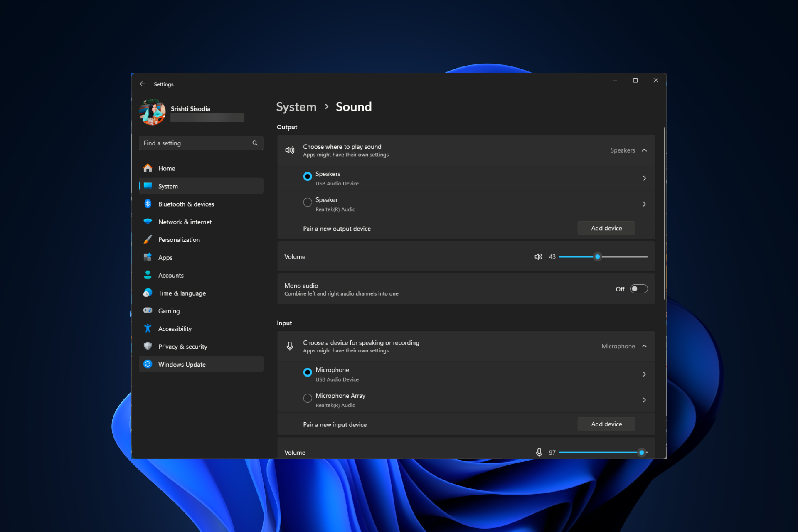This screenshot has height=532, width=798.
Task: Open Windows Update via its icon
Action: [148, 364]
